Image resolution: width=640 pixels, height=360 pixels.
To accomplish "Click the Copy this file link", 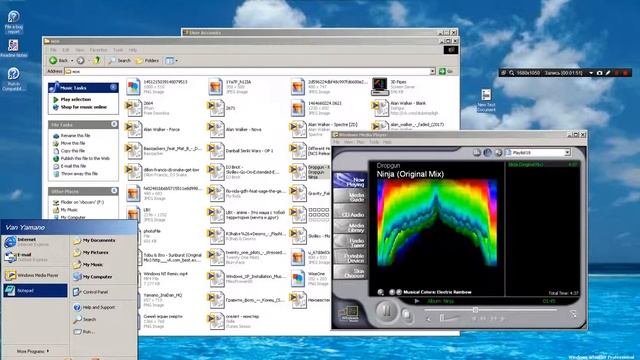I will 73,151.
